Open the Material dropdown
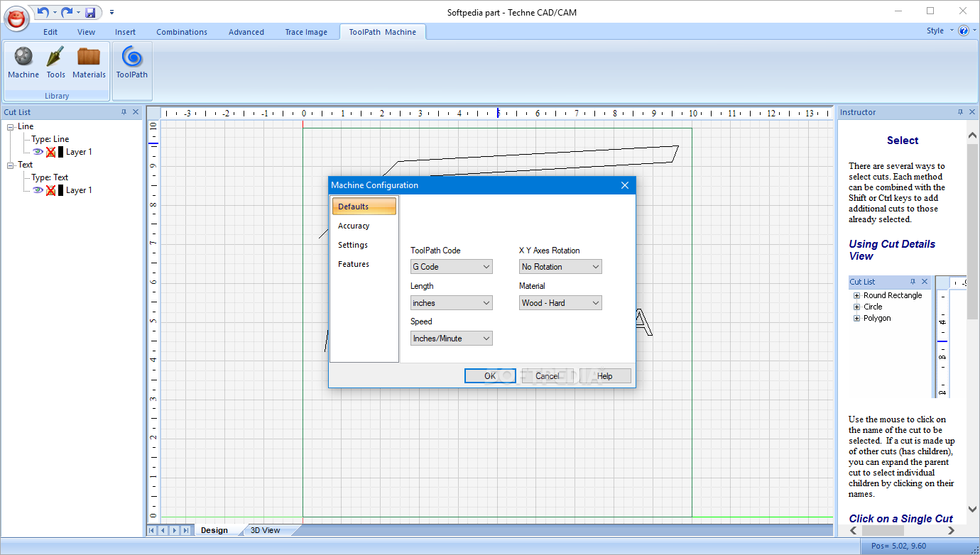This screenshot has height=555, width=980. (x=560, y=303)
